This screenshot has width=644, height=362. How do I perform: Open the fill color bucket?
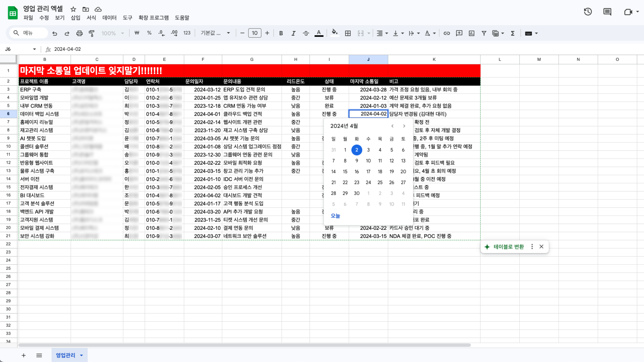point(335,33)
